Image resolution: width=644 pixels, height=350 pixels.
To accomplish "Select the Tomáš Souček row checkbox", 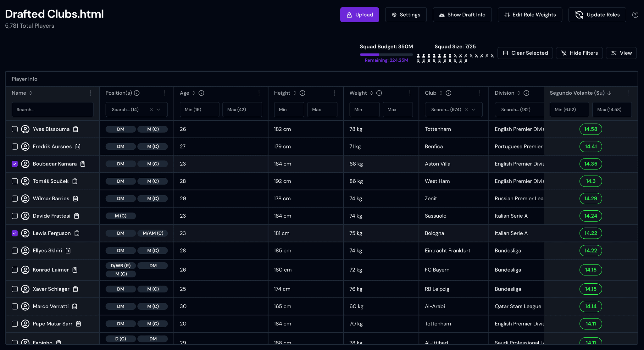I will [15, 181].
